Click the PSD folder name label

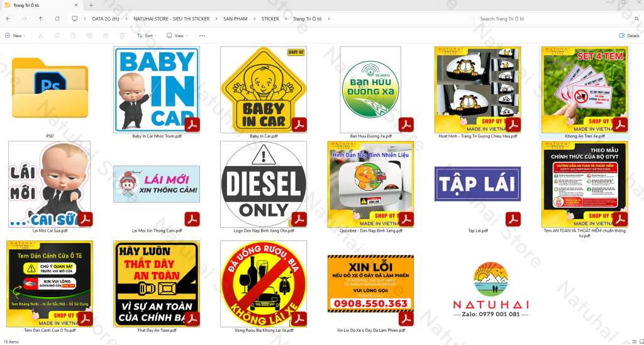point(50,136)
